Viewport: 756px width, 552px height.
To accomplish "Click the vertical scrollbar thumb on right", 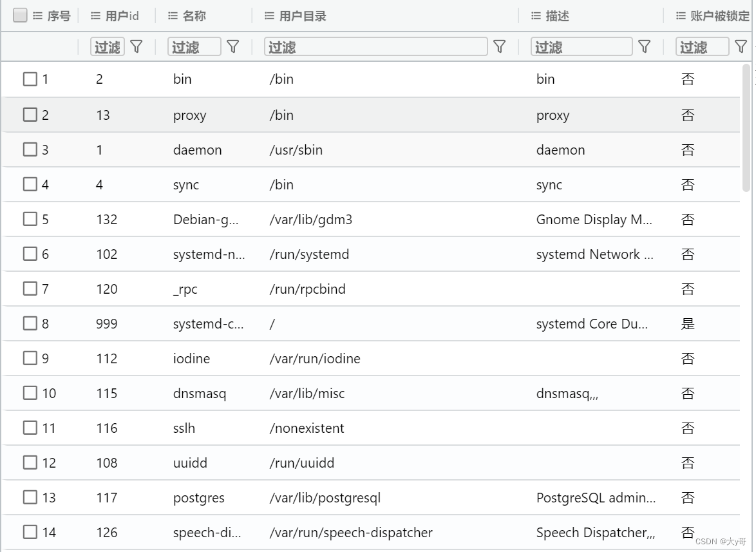I will [x=746, y=128].
